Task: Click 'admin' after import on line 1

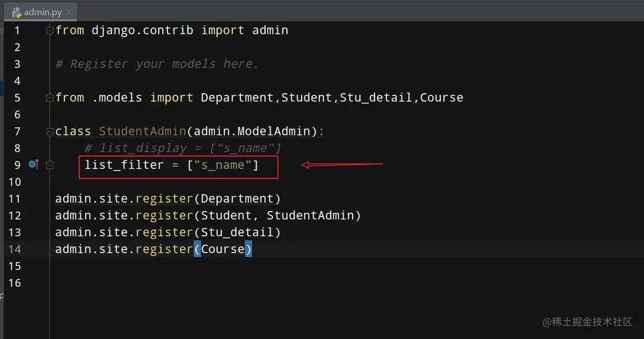Action: click(x=270, y=30)
